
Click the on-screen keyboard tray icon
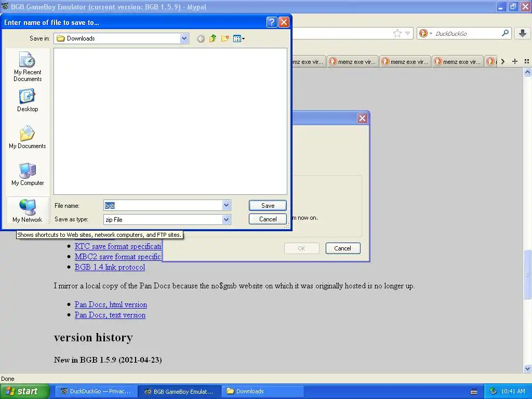point(474,392)
